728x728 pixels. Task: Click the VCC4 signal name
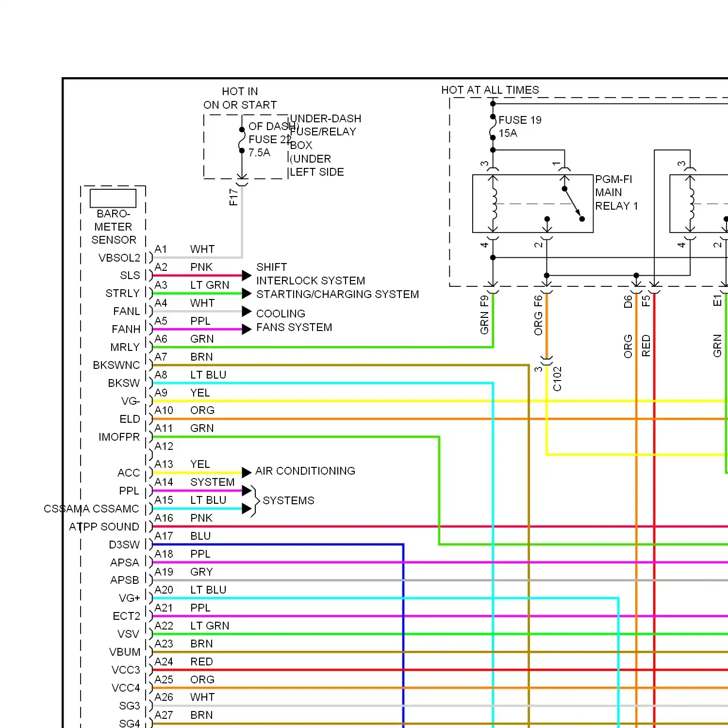tap(126, 688)
